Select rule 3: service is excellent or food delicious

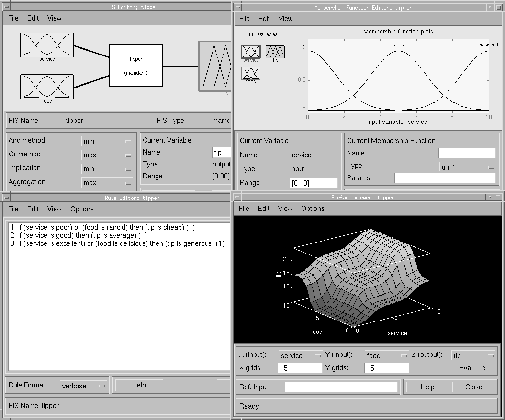point(118,243)
